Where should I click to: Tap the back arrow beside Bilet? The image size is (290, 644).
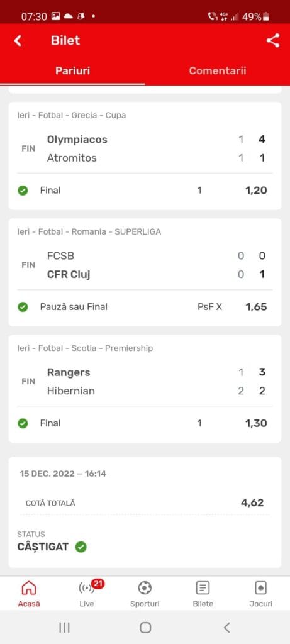point(18,40)
